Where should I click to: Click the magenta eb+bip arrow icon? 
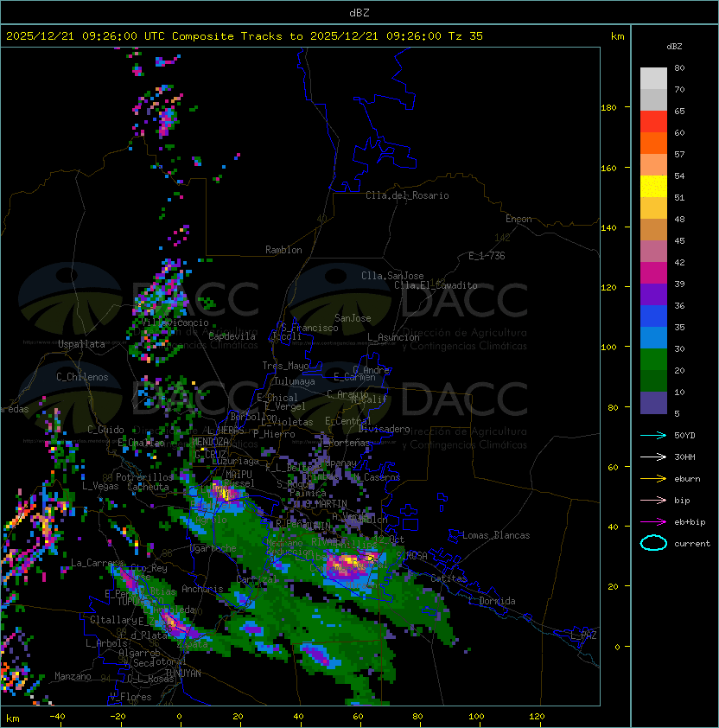[653, 522]
